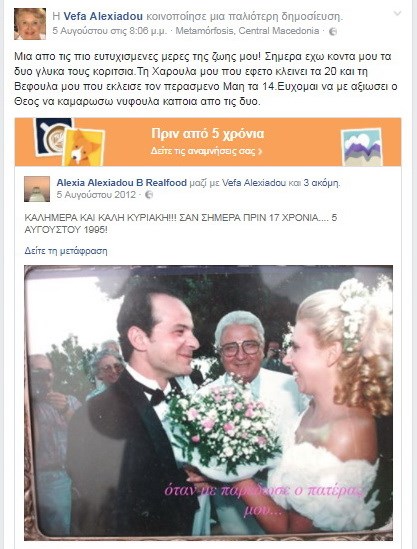
Task: Click the post timestamp 5 Αυγούστου στις 8:06 μ.μ.
Action: (110, 31)
